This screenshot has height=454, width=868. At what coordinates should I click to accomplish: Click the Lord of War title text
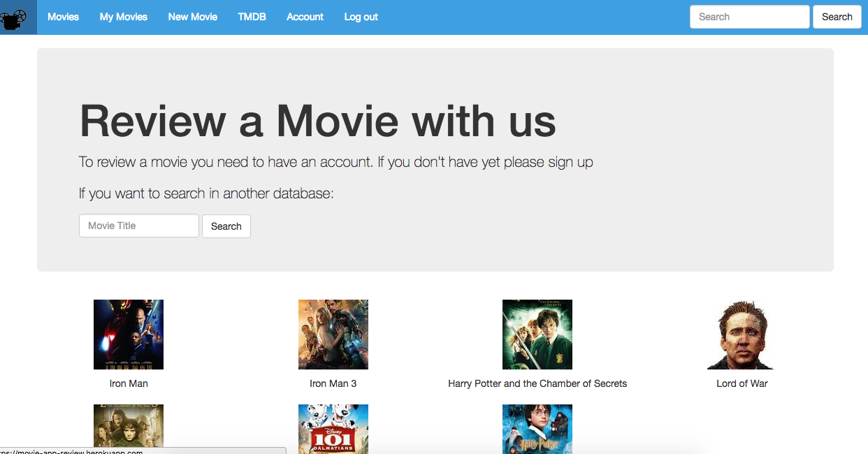tap(742, 383)
